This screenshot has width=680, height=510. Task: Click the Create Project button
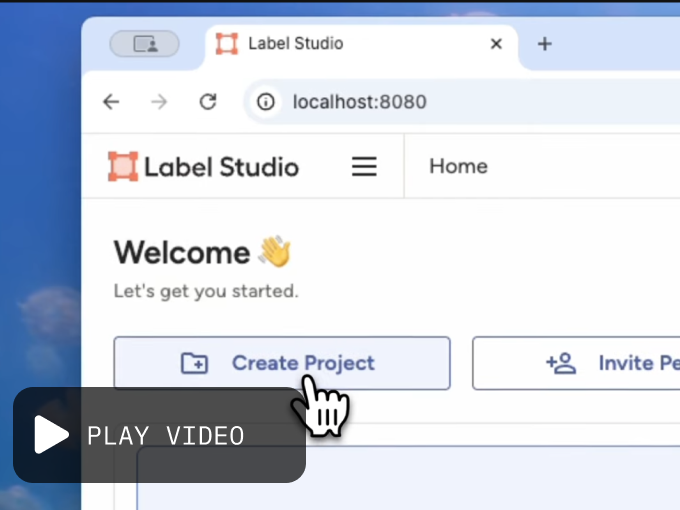282,363
